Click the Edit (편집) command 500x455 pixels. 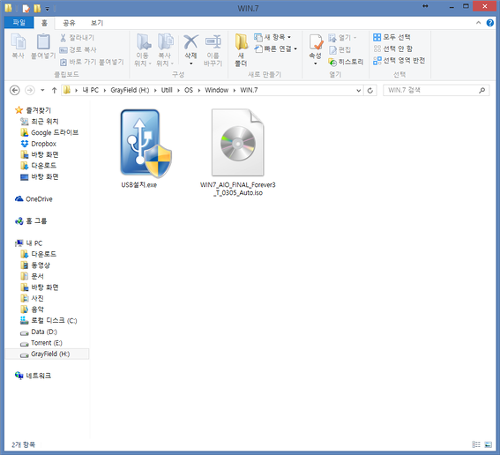tap(340, 50)
